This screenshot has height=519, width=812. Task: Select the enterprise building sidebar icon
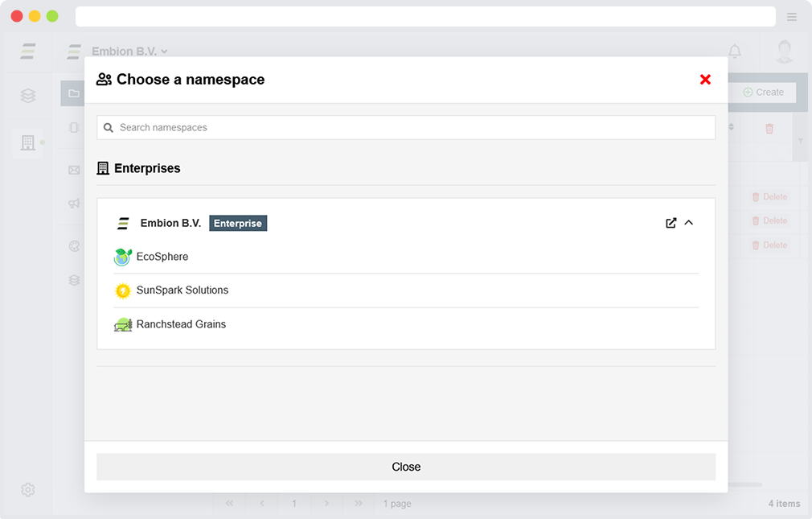click(28, 142)
